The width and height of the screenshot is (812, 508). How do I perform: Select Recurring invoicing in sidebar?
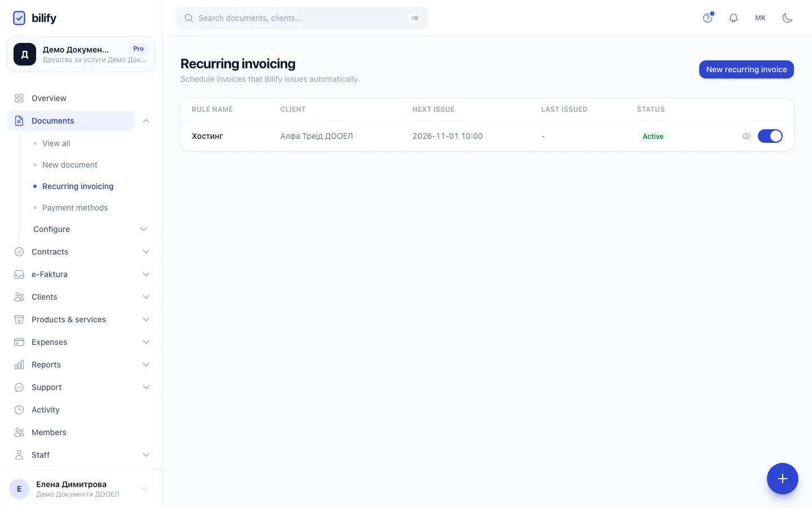pos(78,186)
